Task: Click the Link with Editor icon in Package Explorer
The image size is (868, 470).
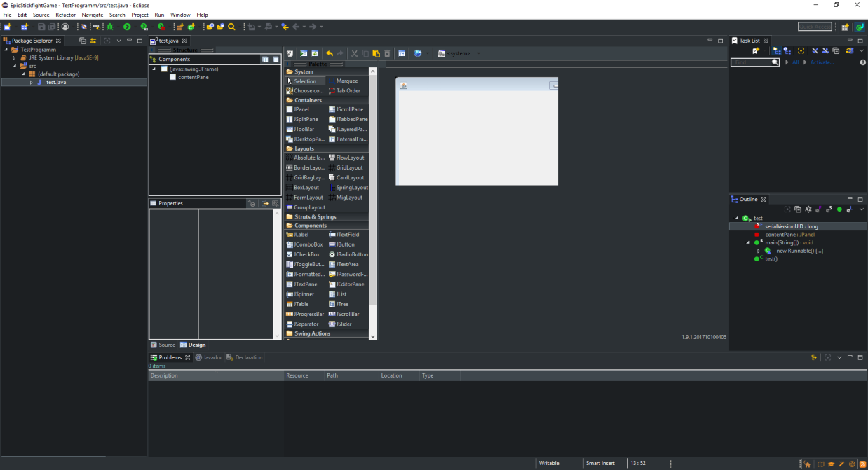Action: pyautogui.click(x=93, y=41)
